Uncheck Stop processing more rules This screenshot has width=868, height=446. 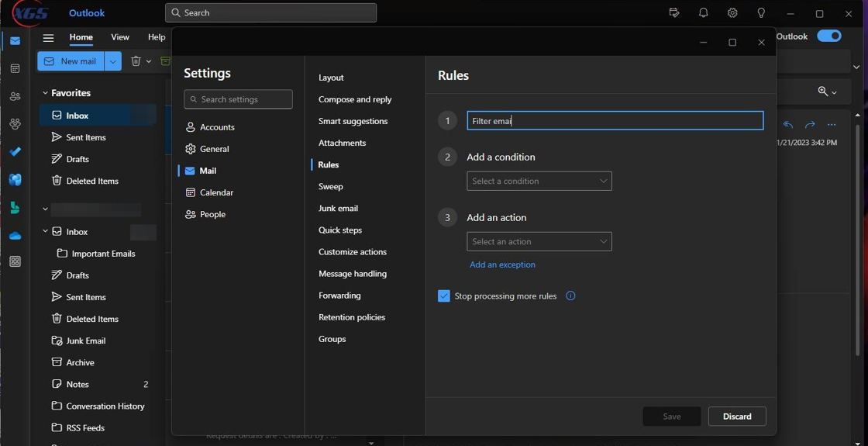click(x=444, y=296)
